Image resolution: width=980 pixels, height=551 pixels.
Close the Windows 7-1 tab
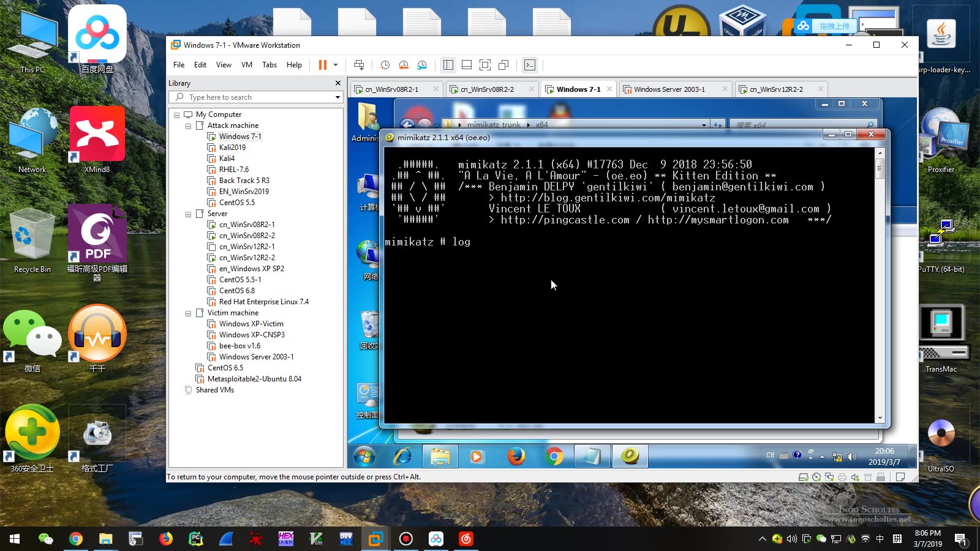click(x=609, y=89)
